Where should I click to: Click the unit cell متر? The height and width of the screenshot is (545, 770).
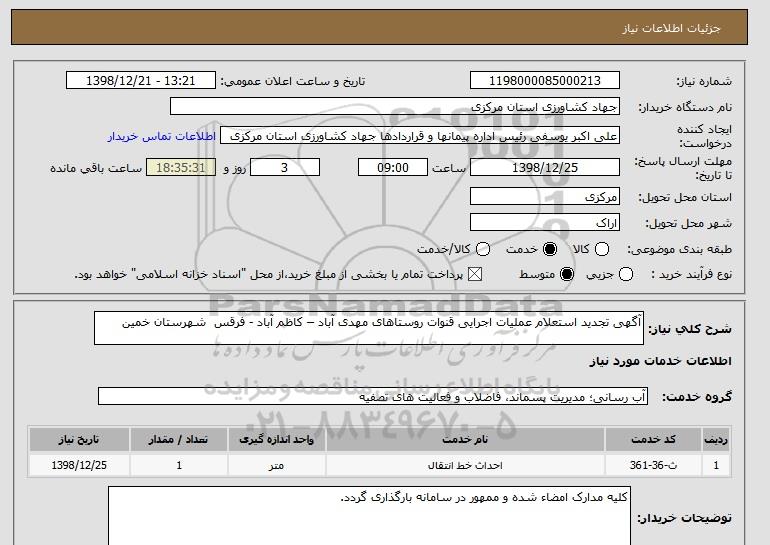coord(276,465)
